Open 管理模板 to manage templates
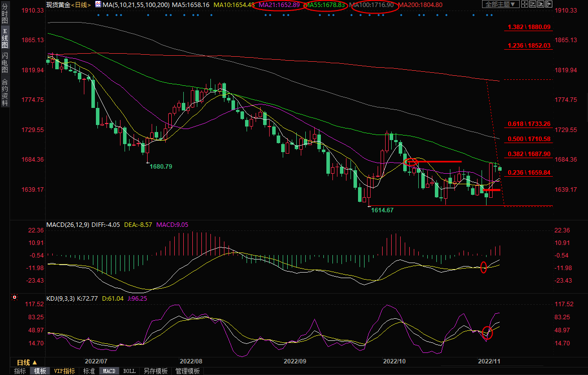Screen dimensions: 588x375 (187, 371)
